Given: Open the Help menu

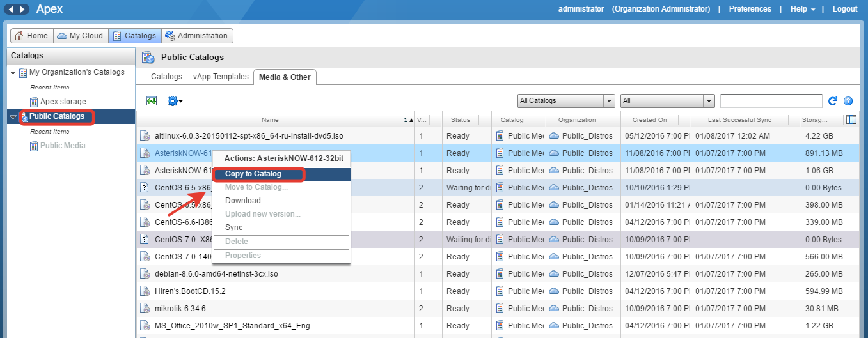Looking at the screenshot, I should (802, 9).
